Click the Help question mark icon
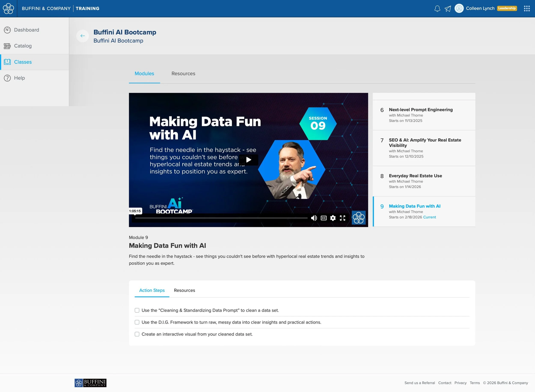535x392 pixels. coord(7,78)
